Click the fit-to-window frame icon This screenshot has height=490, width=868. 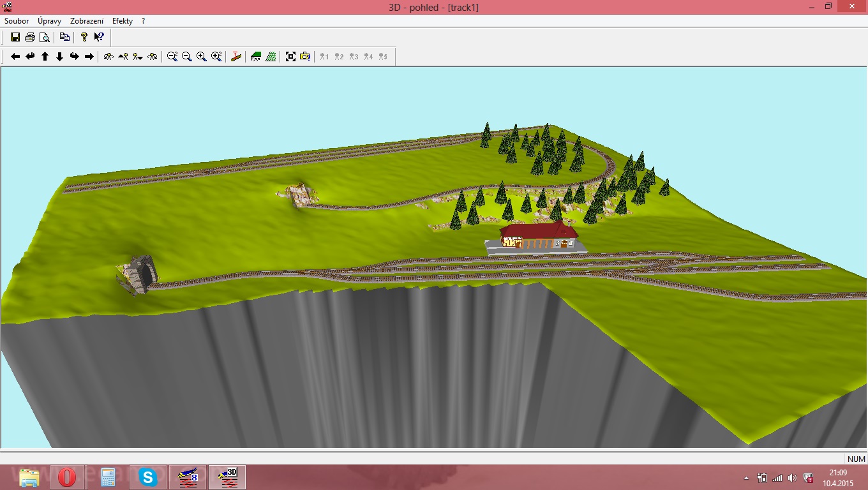pyautogui.click(x=290, y=56)
